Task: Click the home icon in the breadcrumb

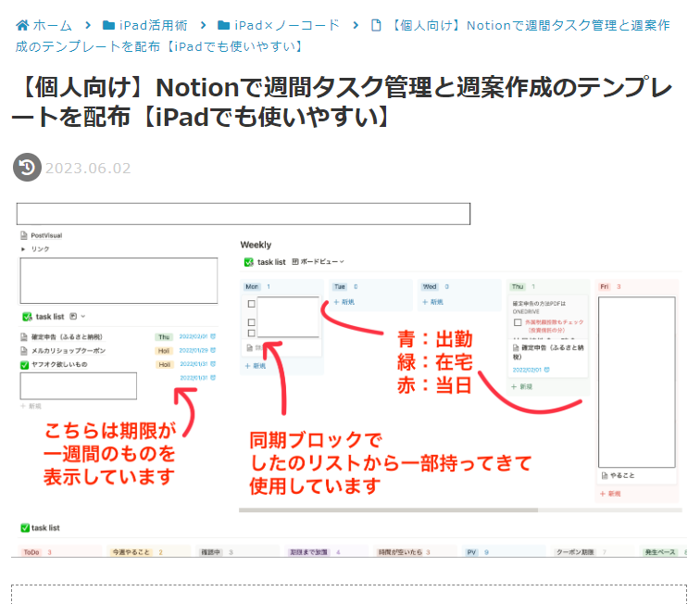Action: point(22,25)
